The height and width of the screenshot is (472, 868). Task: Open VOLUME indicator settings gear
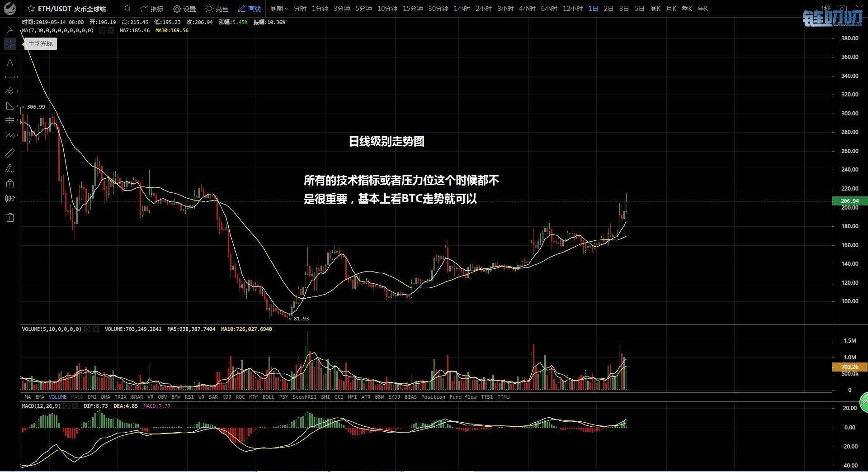pyautogui.click(x=87, y=329)
